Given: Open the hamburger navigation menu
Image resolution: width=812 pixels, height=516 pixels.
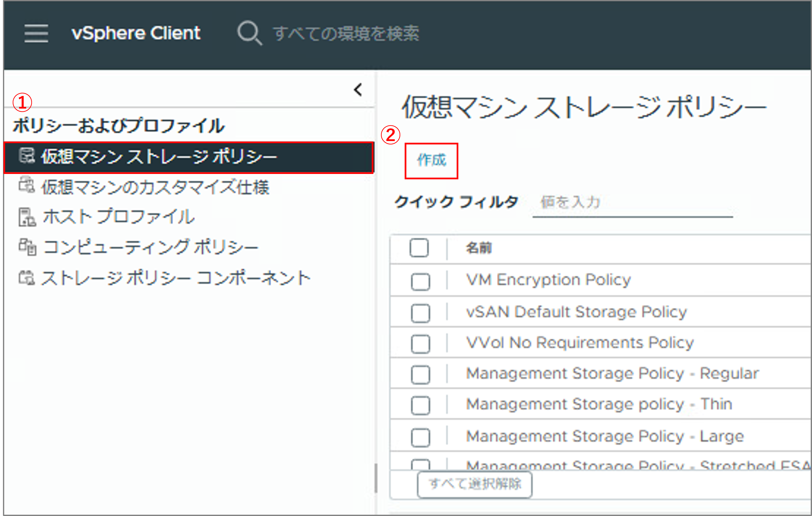Looking at the screenshot, I should coord(36,33).
